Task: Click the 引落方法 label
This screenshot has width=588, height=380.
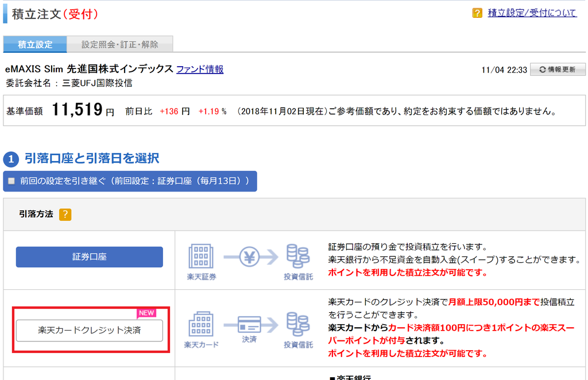Action: point(36,214)
